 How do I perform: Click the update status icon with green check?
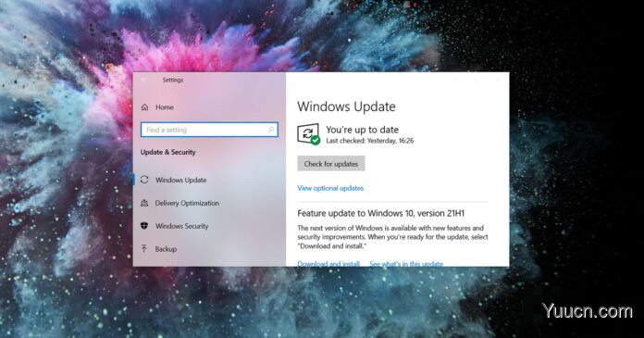point(308,134)
